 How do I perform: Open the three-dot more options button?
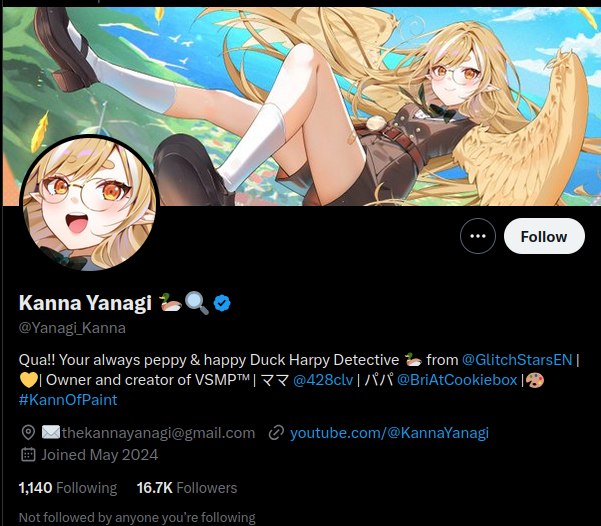click(x=478, y=236)
